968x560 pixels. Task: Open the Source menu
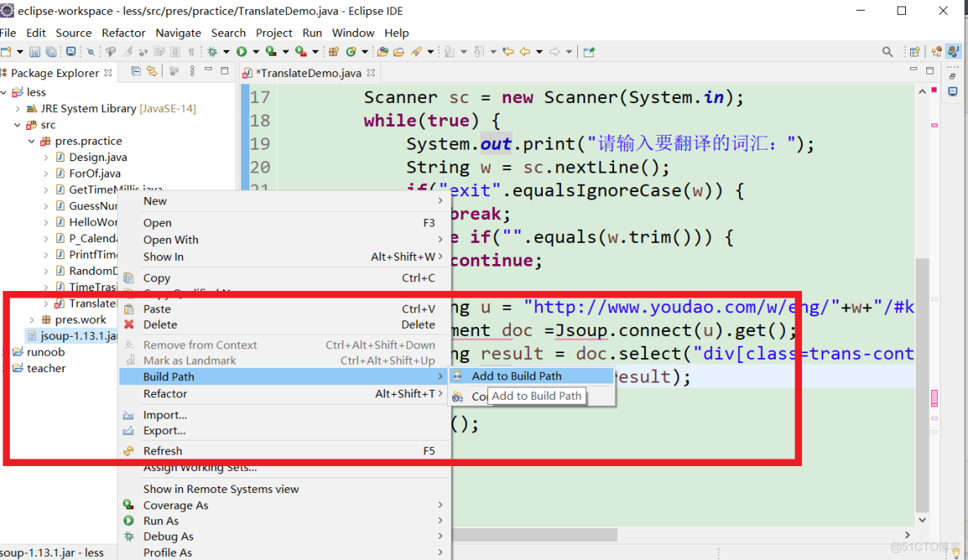pyautogui.click(x=74, y=33)
